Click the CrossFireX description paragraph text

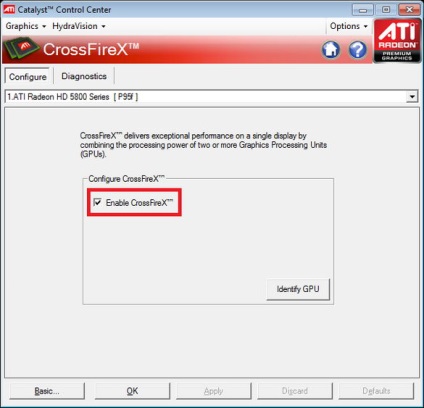[x=203, y=145]
